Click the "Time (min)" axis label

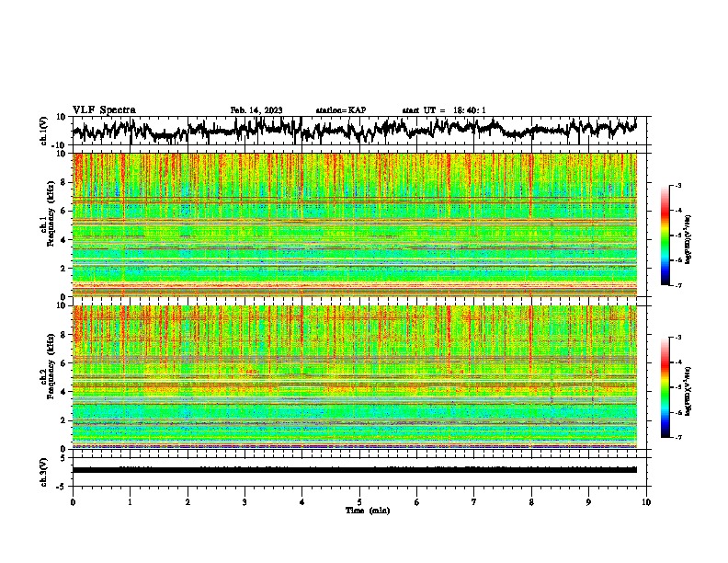click(368, 511)
